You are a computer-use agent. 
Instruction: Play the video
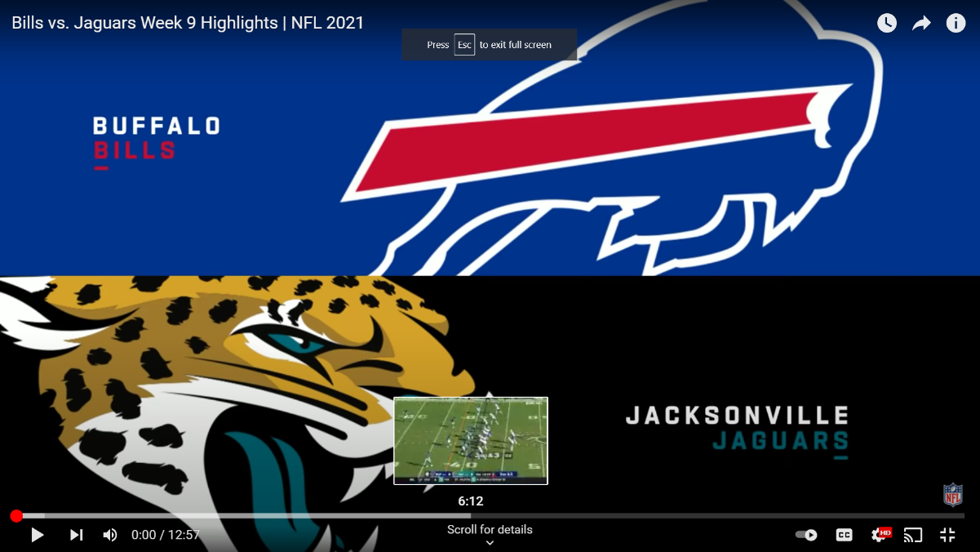(38, 535)
